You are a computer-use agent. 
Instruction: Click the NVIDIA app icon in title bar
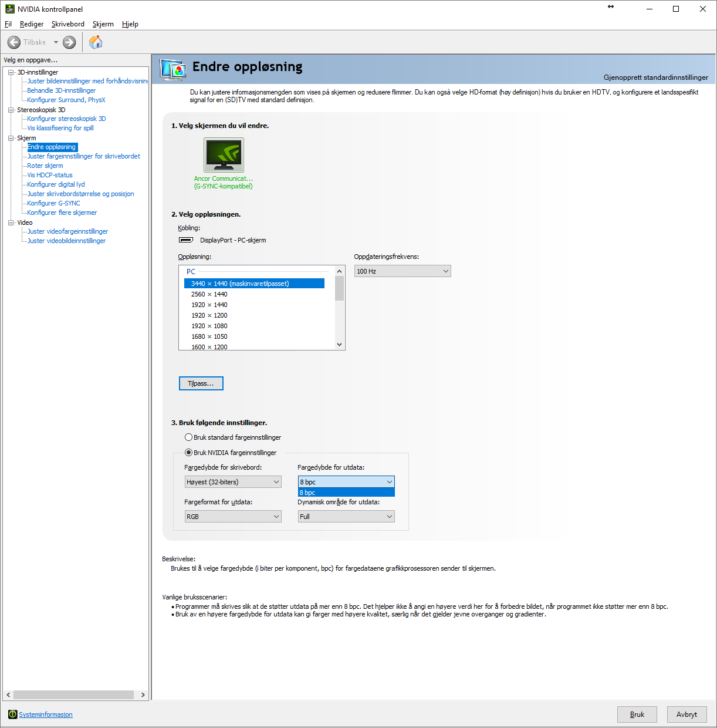click(9, 9)
